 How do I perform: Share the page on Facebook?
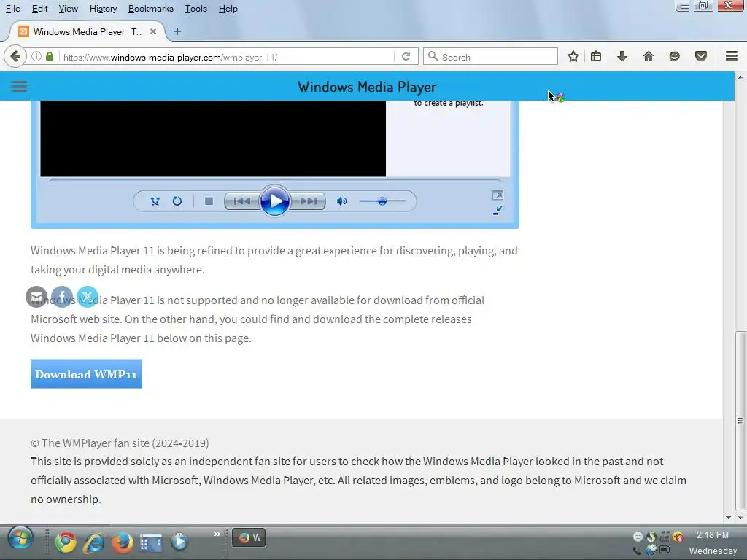62,297
